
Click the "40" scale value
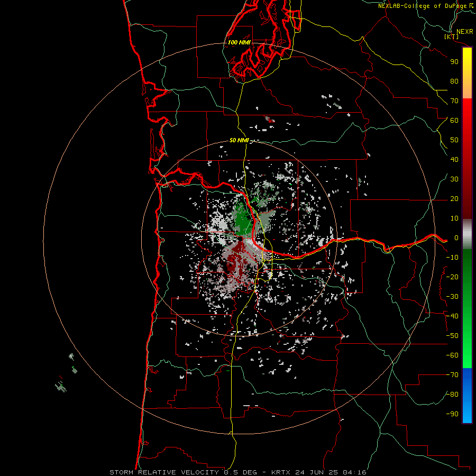pos(454,160)
